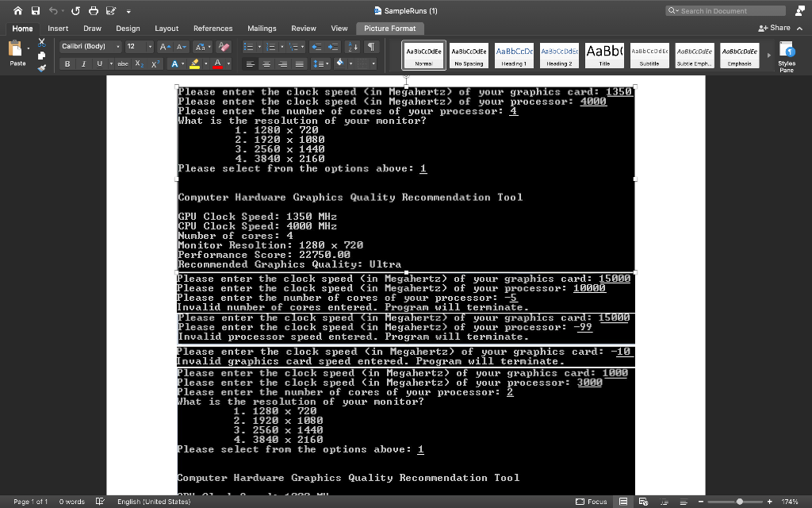
Task: Enable Focus mode from the status bar
Action: point(591,502)
